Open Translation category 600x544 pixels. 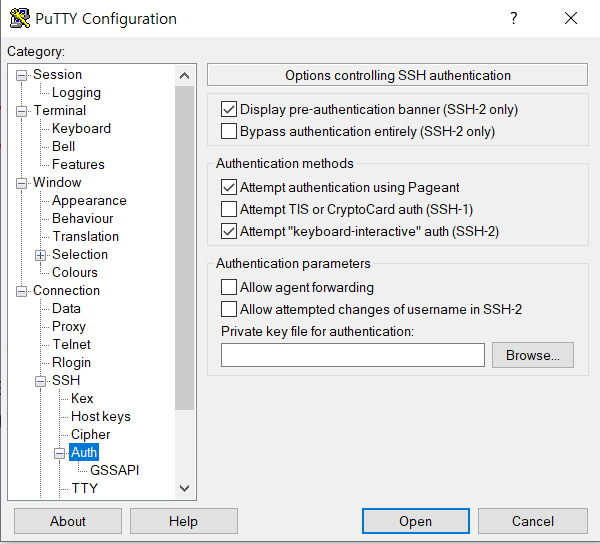pos(86,236)
